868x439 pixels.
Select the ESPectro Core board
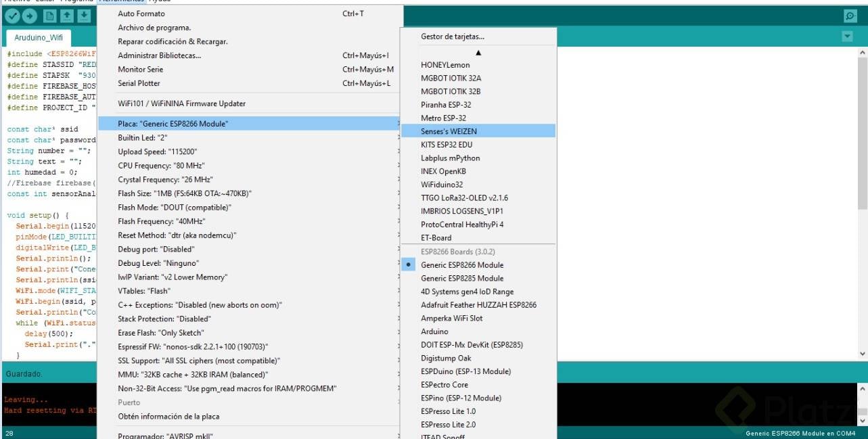[478, 385]
